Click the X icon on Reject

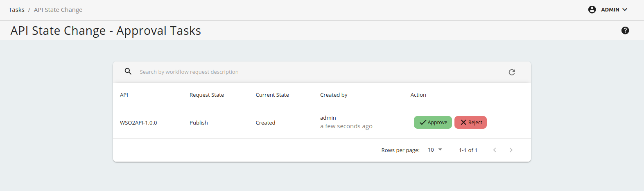point(463,122)
